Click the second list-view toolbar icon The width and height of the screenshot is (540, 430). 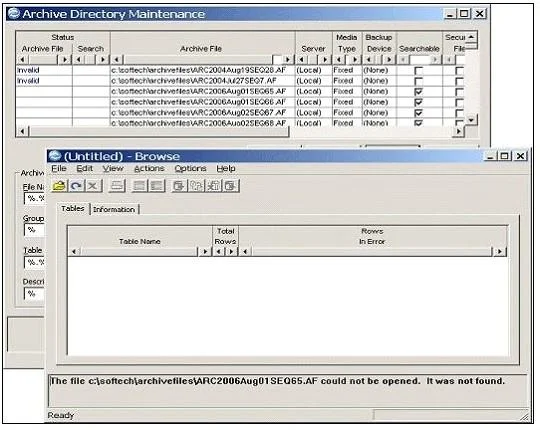click(157, 186)
